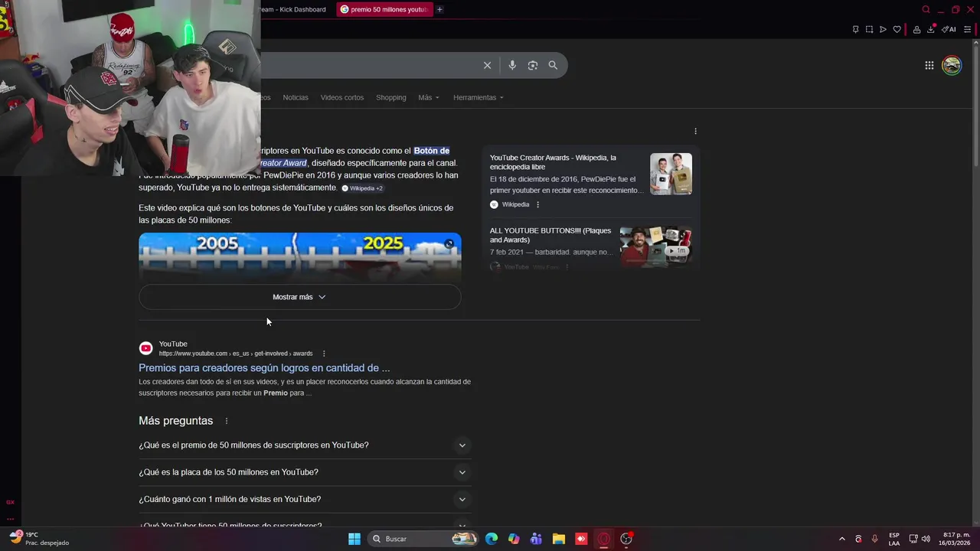Click the youtube.com awards URL breadcrumb
This screenshot has height=551, width=980.
pos(236,354)
